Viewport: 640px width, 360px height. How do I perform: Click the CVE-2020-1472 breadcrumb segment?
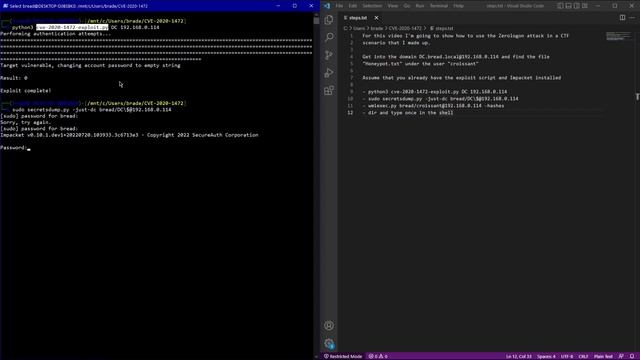click(405, 28)
